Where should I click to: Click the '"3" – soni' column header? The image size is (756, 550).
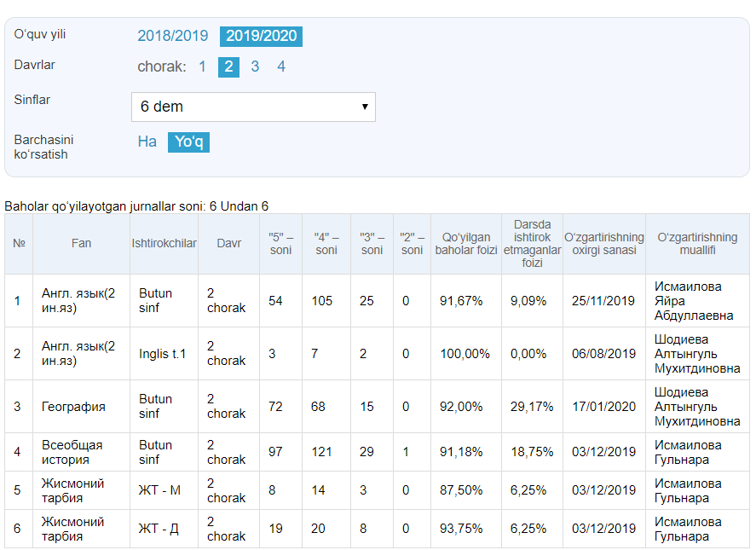(372, 244)
